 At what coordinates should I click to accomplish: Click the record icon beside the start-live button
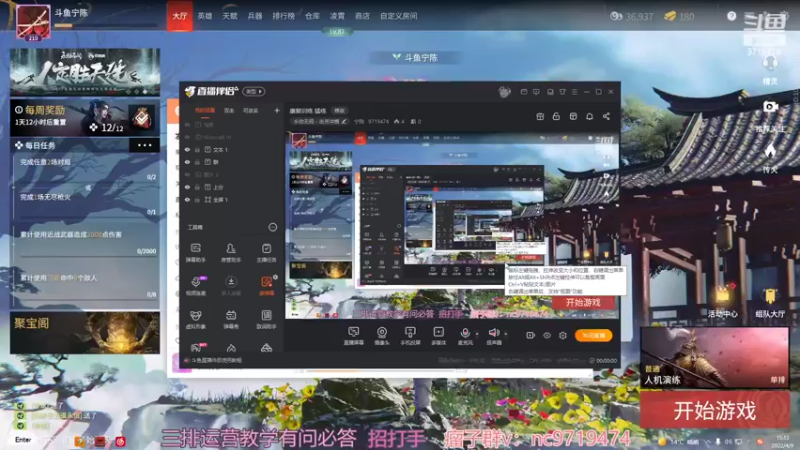pyautogui.click(x=531, y=335)
